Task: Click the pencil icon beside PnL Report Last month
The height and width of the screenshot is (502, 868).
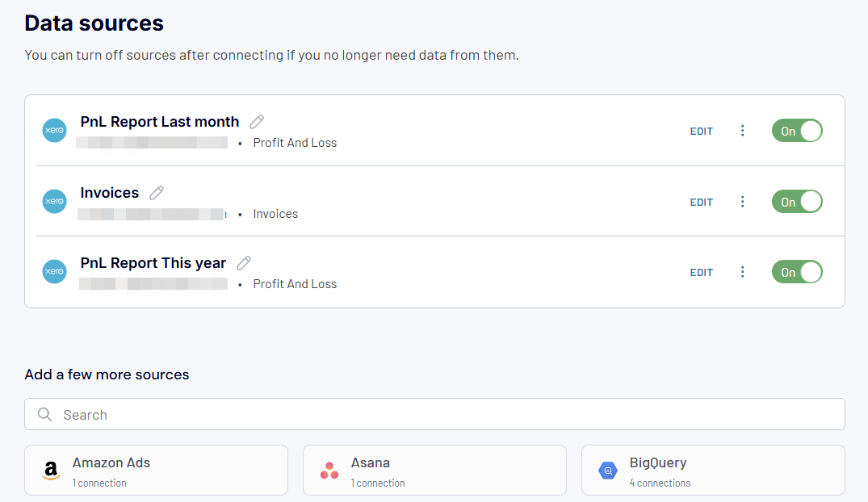Action: (257, 122)
